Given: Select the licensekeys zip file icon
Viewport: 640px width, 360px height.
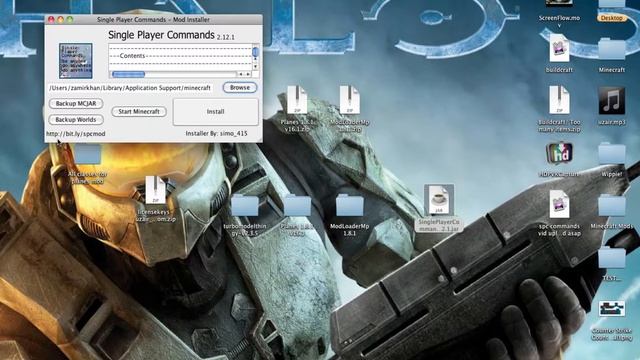Looking at the screenshot, I should (x=156, y=190).
